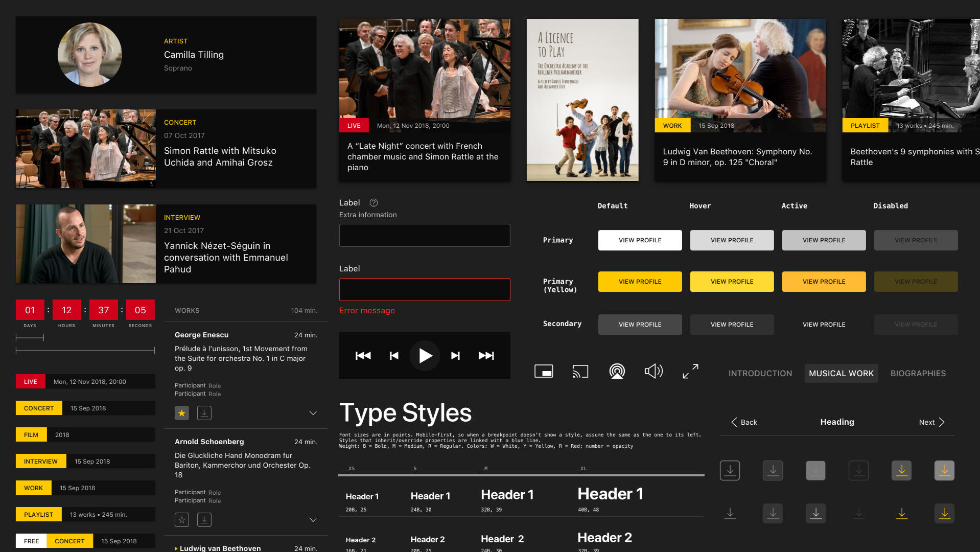This screenshot has width=980, height=552.
Task: Switch to the Introduction tab
Action: [x=760, y=374]
